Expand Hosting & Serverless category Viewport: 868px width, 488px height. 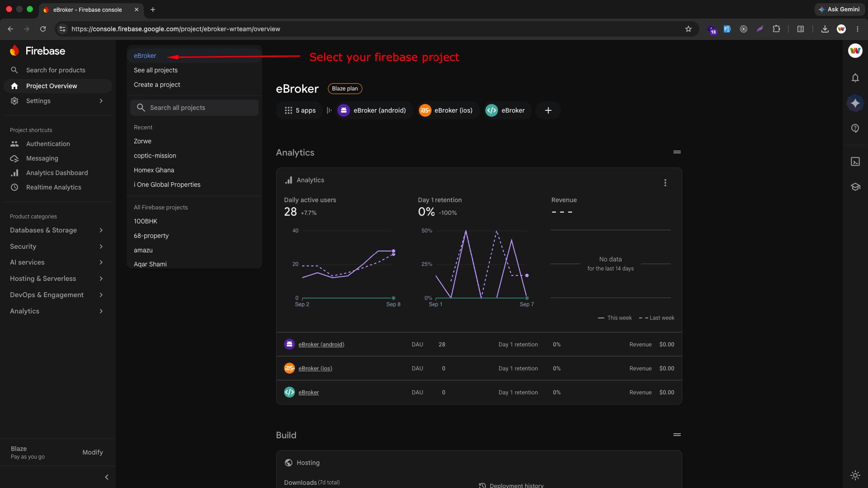point(57,279)
